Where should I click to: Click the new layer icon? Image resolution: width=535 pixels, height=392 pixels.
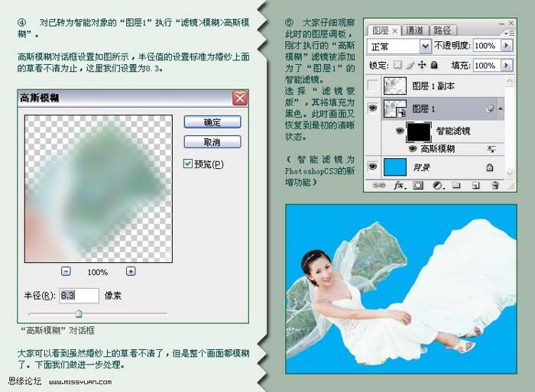[475, 185]
